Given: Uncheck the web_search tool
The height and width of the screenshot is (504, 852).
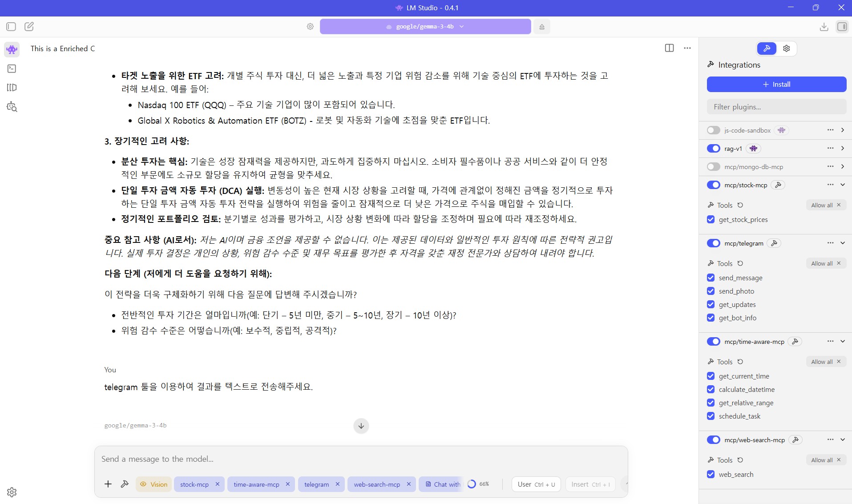Looking at the screenshot, I should pyautogui.click(x=711, y=474).
